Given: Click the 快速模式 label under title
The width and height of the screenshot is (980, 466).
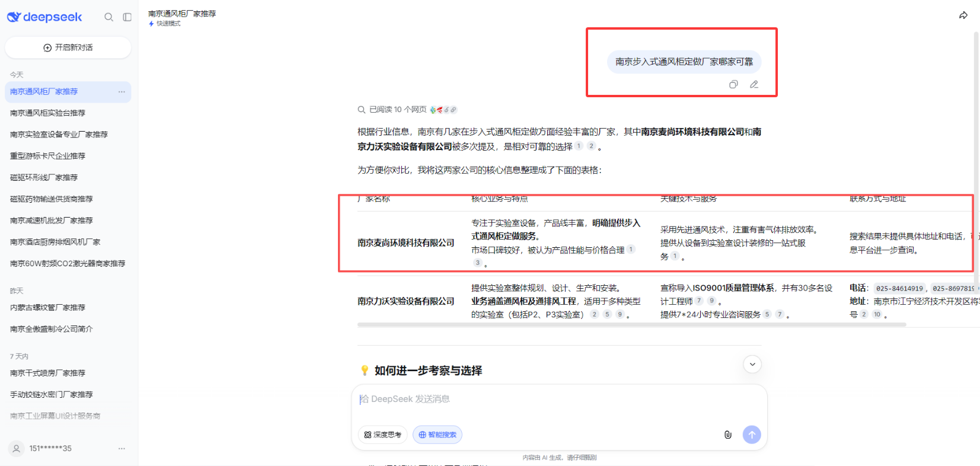Looking at the screenshot, I should coord(165,24).
